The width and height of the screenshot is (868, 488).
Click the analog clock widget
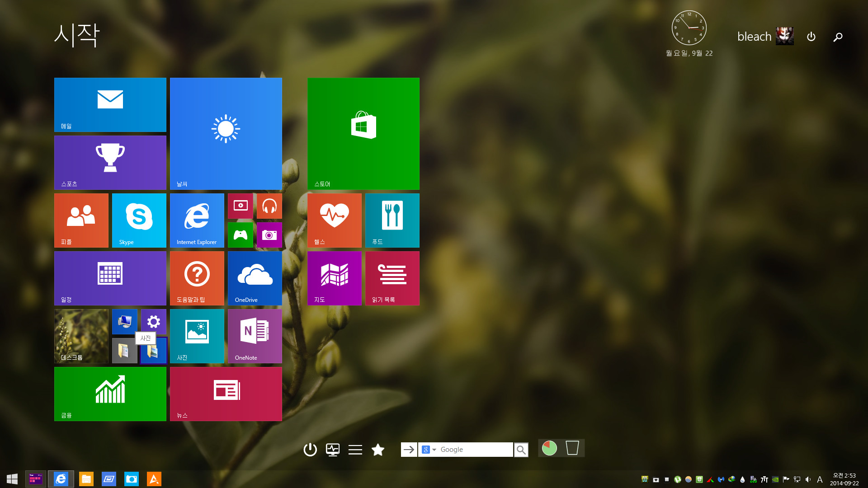[689, 28]
